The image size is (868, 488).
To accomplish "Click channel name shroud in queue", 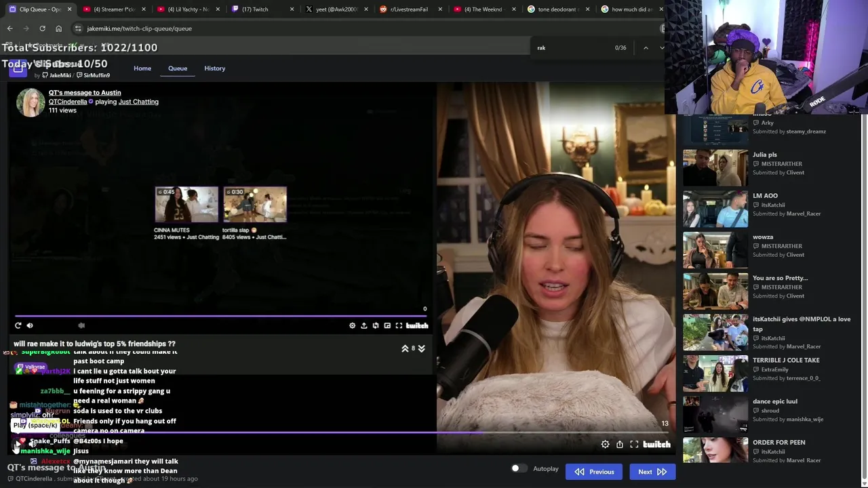I will point(770,411).
